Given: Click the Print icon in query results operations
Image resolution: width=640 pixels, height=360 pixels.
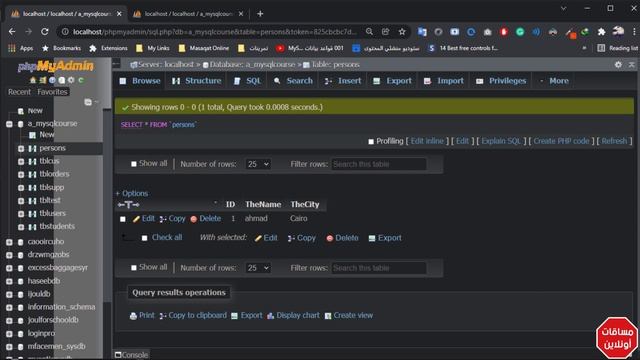Looking at the screenshot, I should pos(133,316).
